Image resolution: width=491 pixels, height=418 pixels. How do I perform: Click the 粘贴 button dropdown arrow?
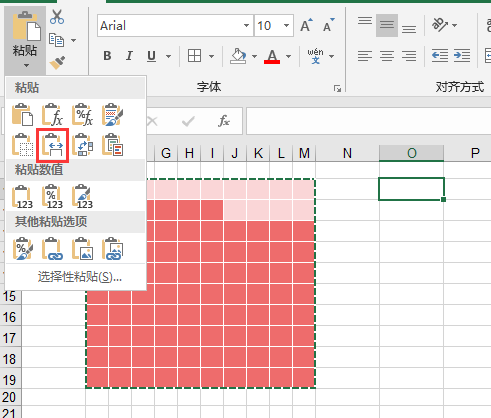coord(26,66)
